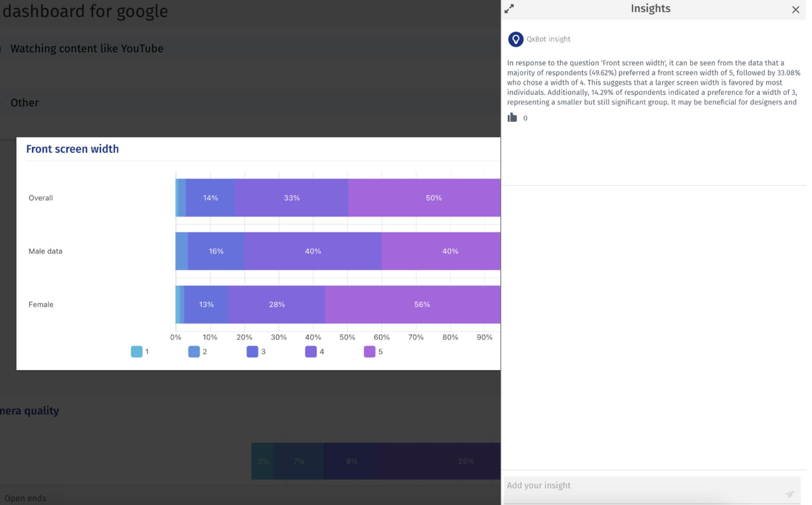This screenshot has width=812, height=505.
Task: Click the QxBot insight lightbulb icon
Action: [x=515, y=39]
